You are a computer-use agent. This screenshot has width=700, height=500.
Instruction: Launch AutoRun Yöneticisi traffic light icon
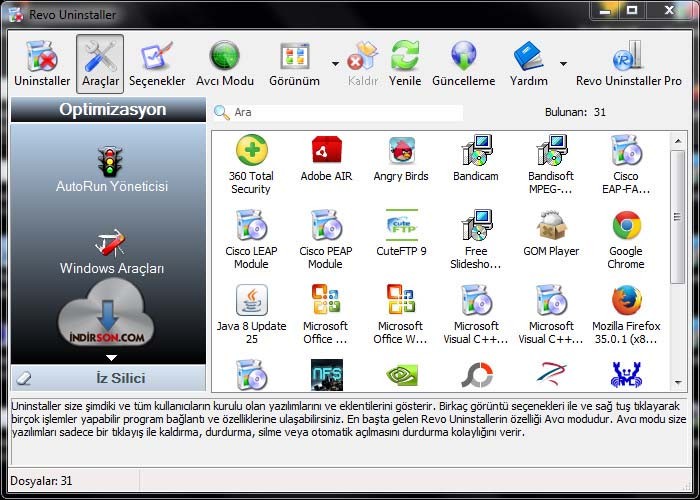pyautogui.click(x=109, y=162)
